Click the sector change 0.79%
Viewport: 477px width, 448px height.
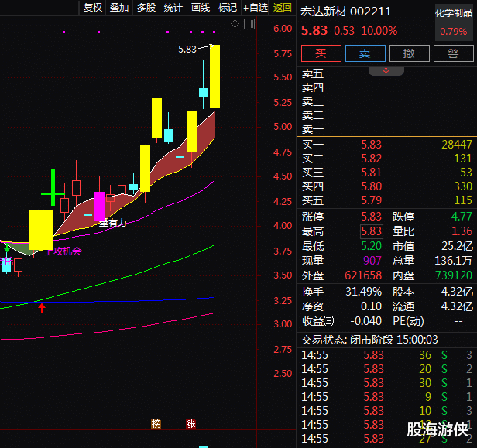(x=453, y=32)
